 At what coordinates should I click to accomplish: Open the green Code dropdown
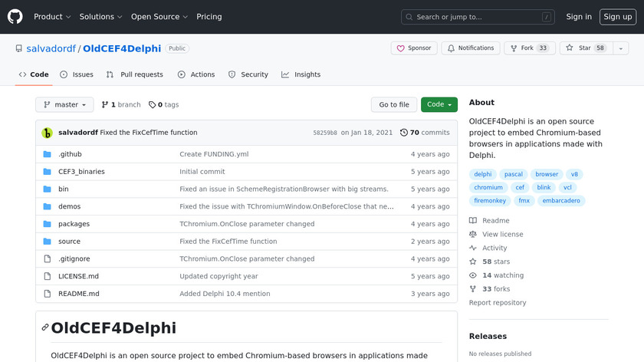(439, 105)
